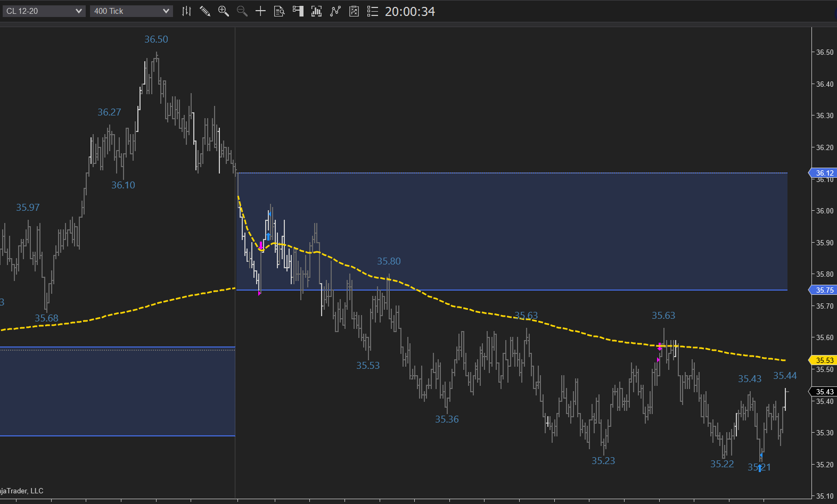Open the bar type chart style icon
This screenshot has width=837, height=504.
(x=186, y=11)
